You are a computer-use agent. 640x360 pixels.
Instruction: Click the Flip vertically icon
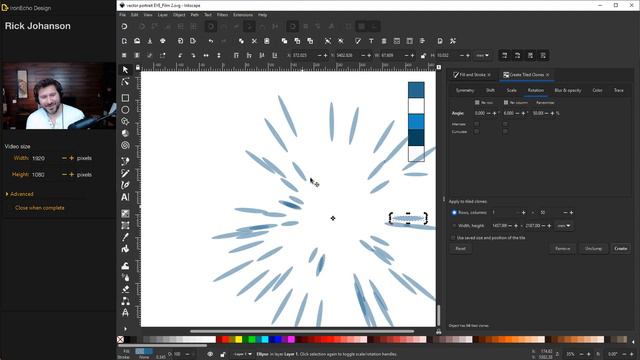[x=219, y=56]
